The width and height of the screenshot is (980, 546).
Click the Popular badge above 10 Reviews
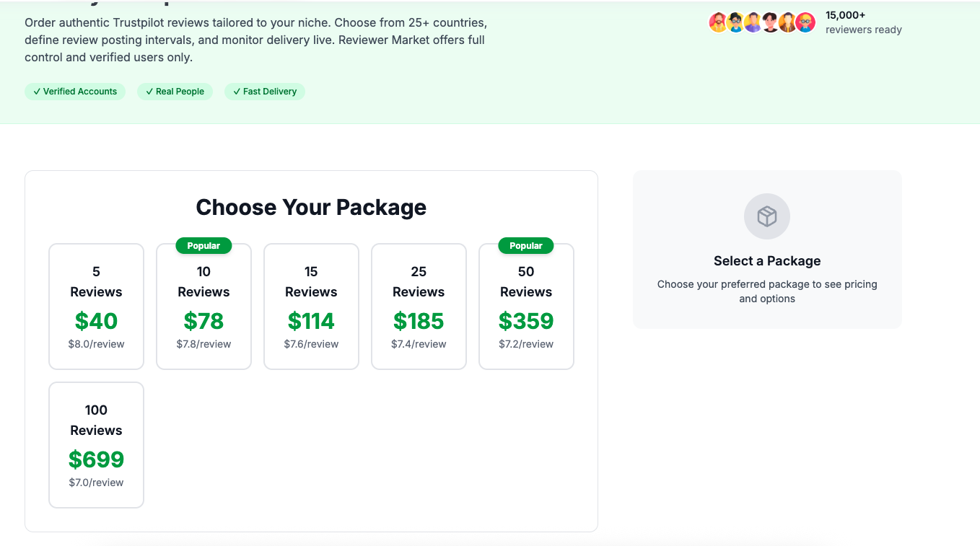click(x=204, y=246)
